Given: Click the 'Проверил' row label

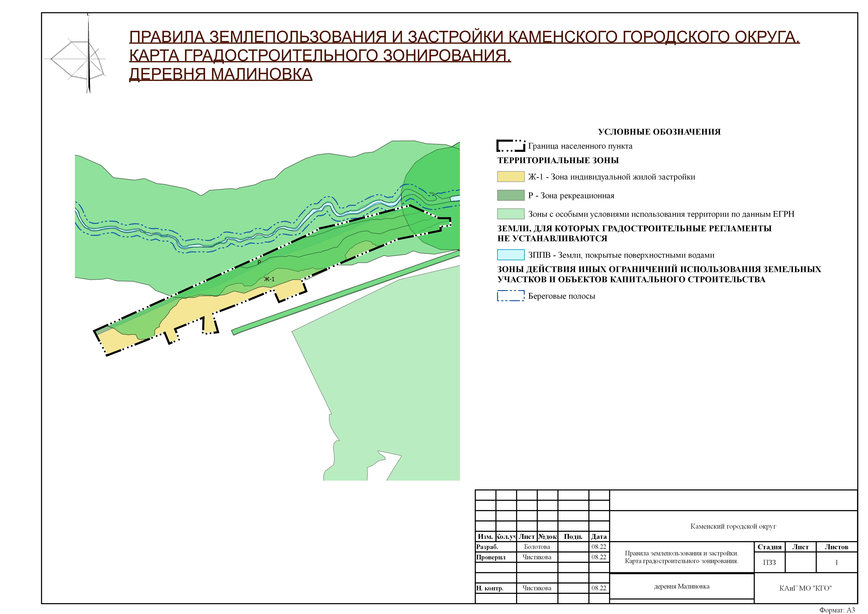Looking at the screenshot, I should point(491,557).
